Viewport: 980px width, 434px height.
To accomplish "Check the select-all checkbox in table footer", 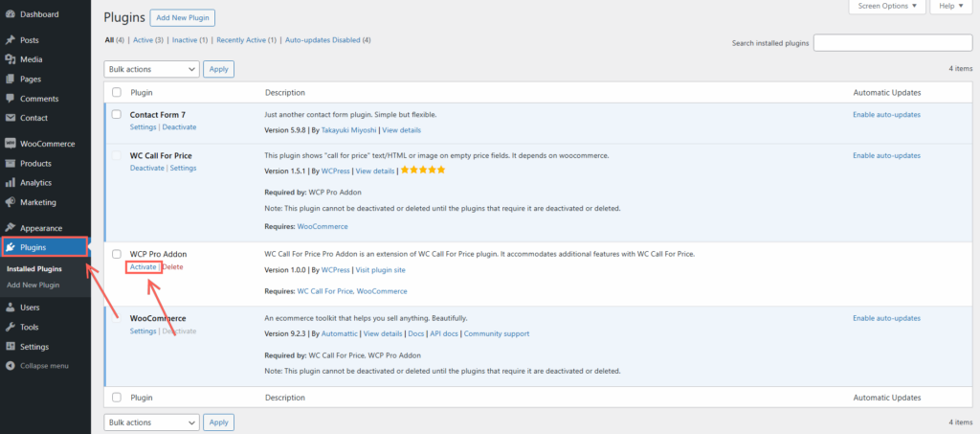I will click(116, 397).
